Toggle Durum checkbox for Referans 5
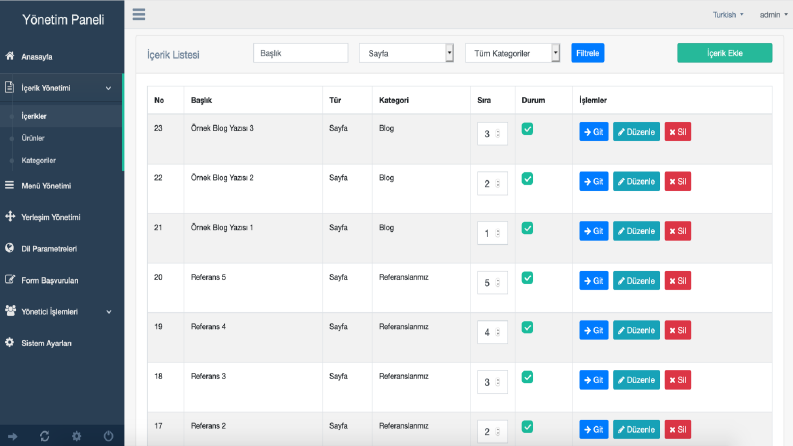 [527, 278]
